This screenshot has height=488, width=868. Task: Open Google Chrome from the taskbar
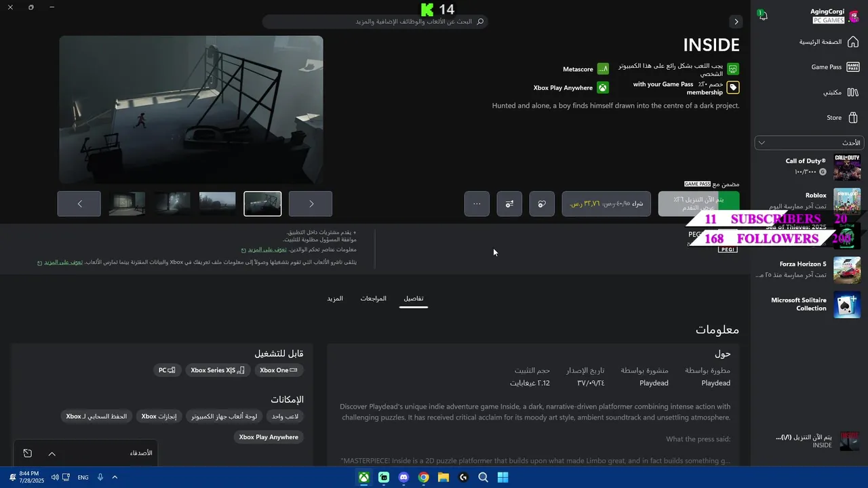pyautogui.click(x=424, y=477)
